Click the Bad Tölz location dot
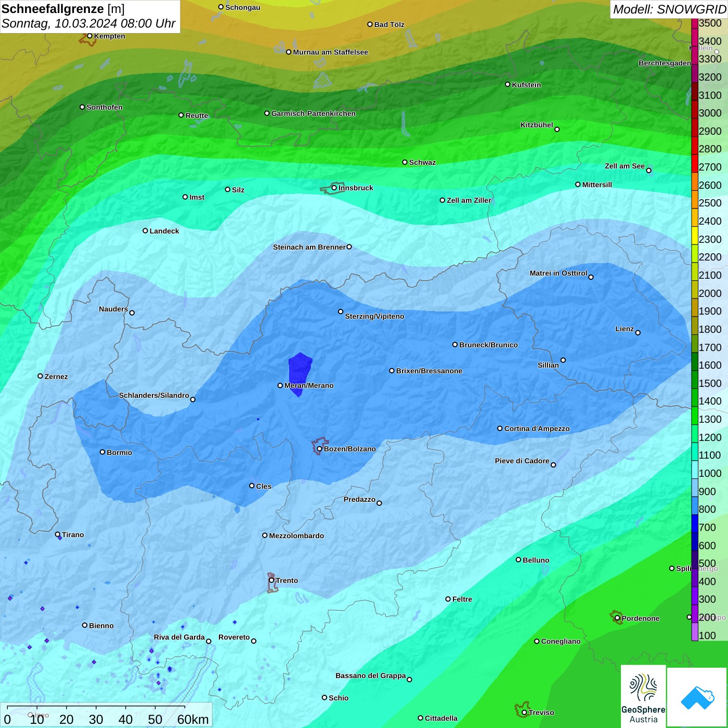The image size is (728, 728). point(370,24)
